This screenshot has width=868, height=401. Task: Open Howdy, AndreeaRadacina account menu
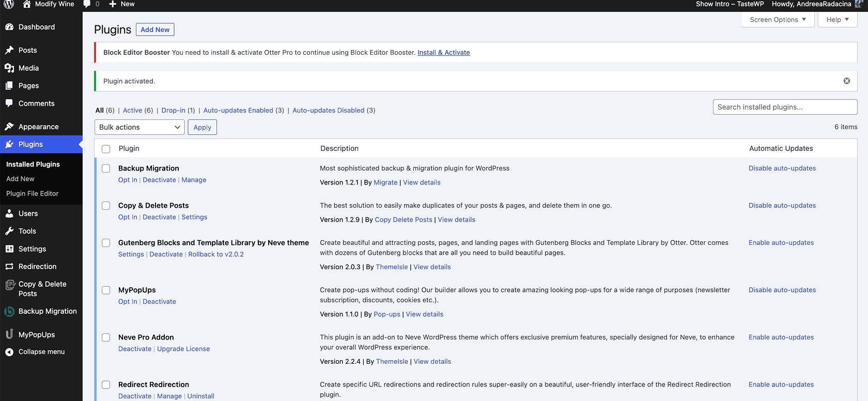coord(812,4)
